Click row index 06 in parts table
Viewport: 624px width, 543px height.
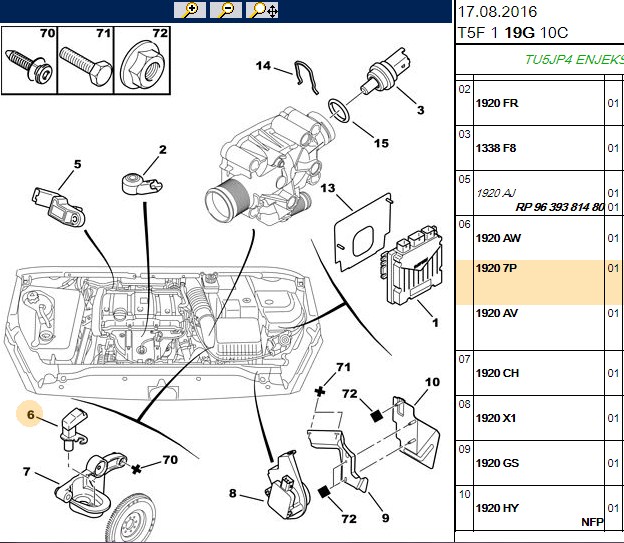(x=464, y=224)
